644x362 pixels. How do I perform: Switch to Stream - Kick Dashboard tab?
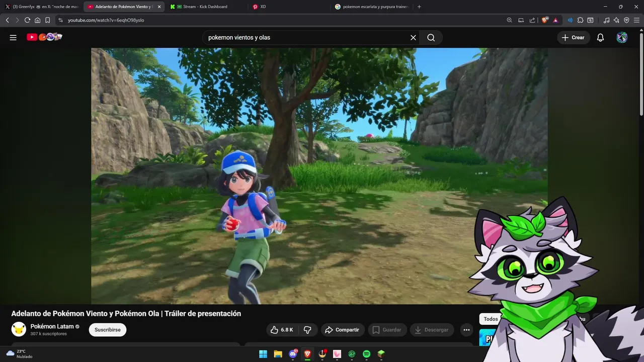point(206,7)
